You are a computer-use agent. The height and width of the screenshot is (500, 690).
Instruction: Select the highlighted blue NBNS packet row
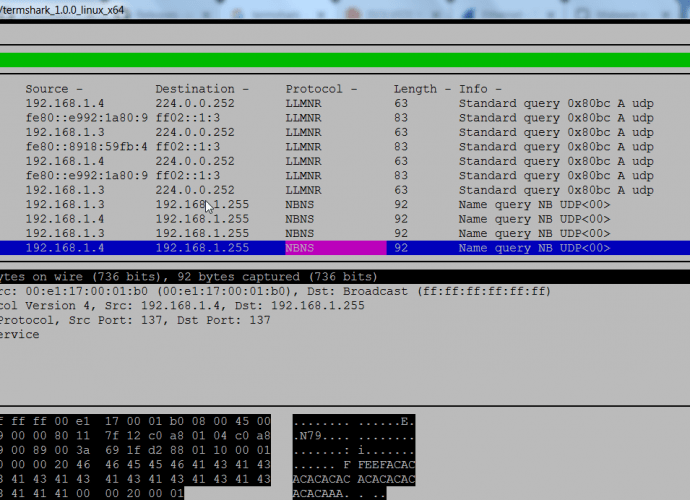tap(345, 248)
